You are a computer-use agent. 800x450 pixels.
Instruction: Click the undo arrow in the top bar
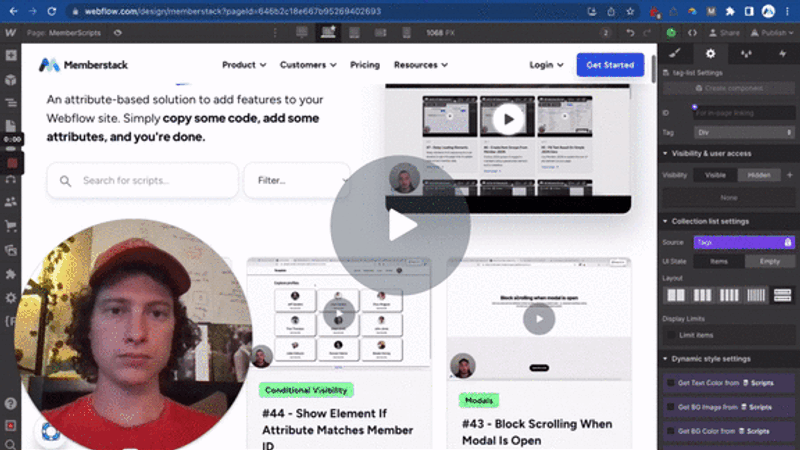point(631,33)
